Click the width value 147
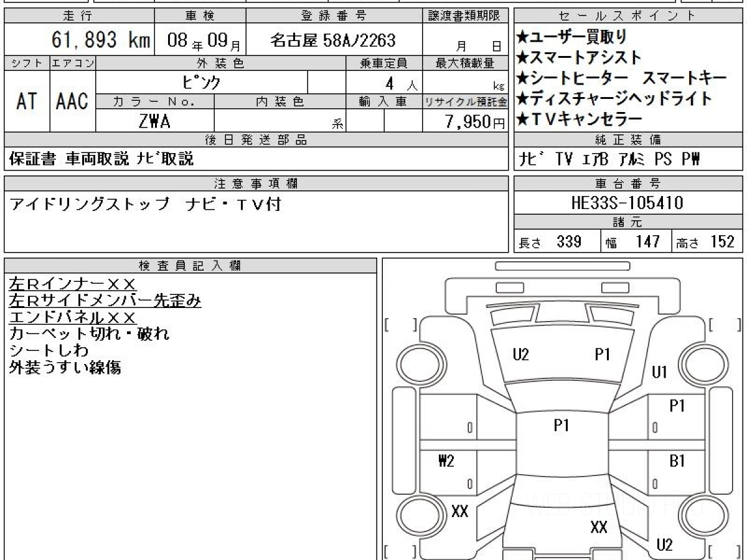Image resolution: width=747 pixels, height=560 pixels. 647,241
